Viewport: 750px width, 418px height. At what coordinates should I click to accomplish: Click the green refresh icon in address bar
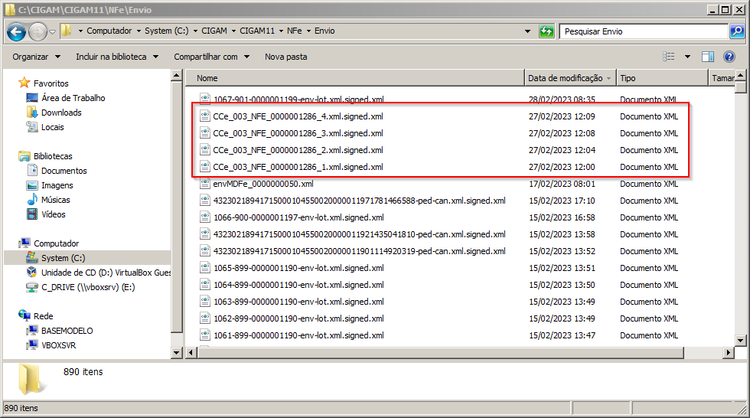[546, 32]
